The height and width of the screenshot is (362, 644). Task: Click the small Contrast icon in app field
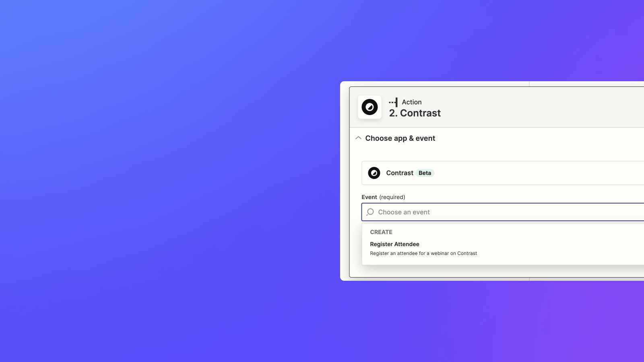(374, 173)
